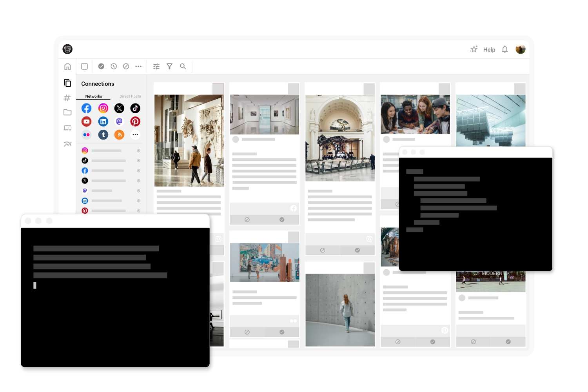
Task: Toggle the selection box on the dinosaur museum post
Action: pos(369,89)
